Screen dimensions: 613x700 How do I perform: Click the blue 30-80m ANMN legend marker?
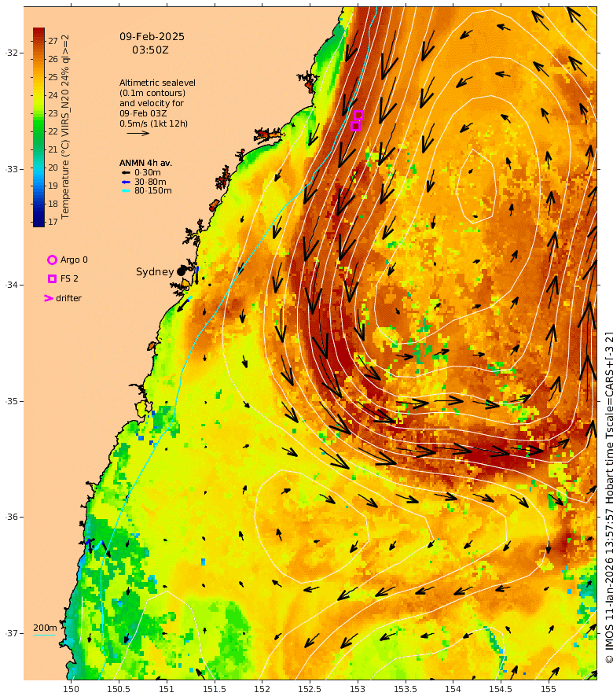[126, 182]
